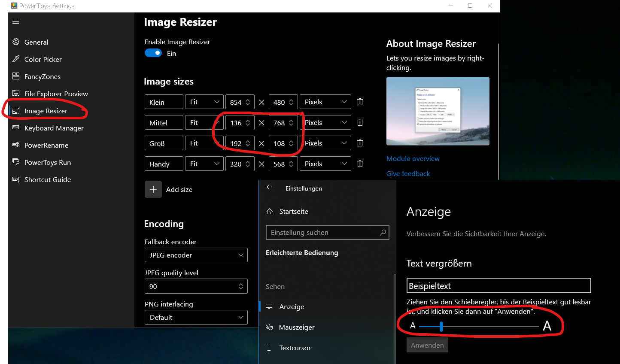Click the plus icon to add a size
Image resolution: width=620 pixels, height=364 pixels.
click(x=153, y=189)
